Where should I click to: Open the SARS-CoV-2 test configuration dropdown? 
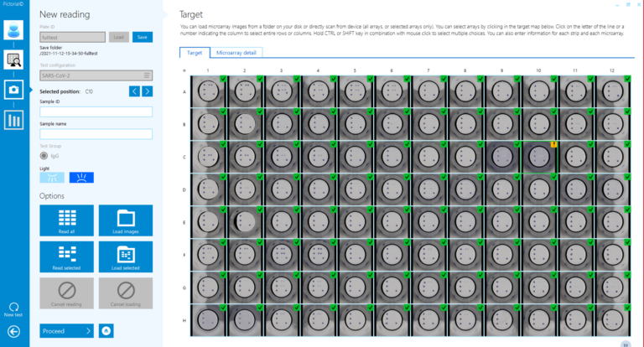point(96,75)
